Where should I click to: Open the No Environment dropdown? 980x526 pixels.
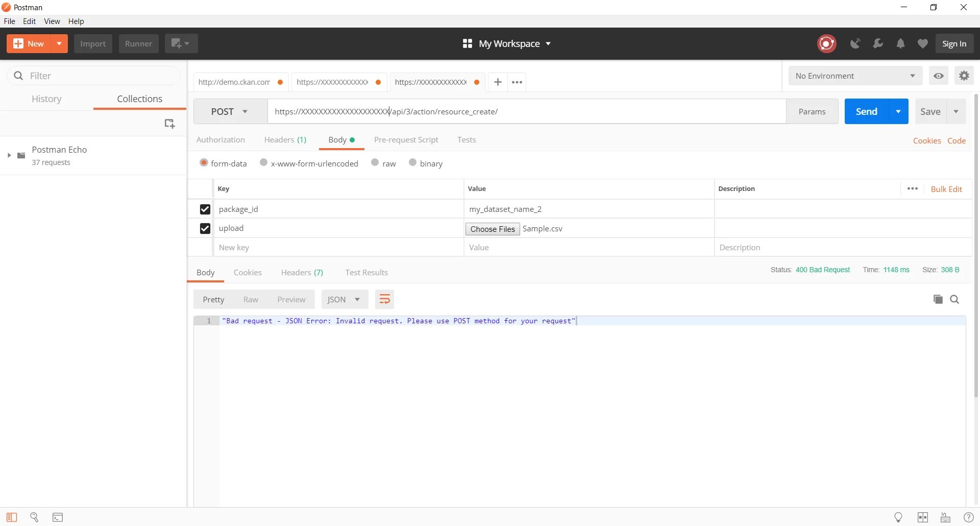pyautogui.click(x=855, y=76)
